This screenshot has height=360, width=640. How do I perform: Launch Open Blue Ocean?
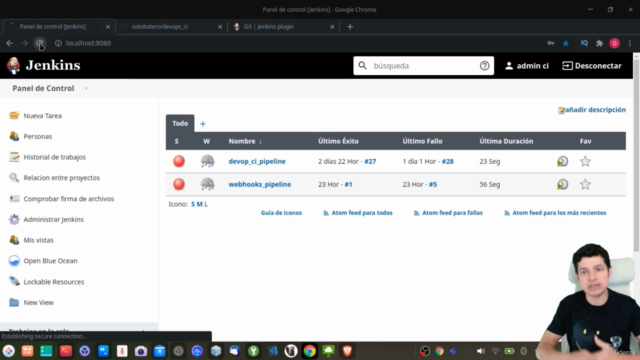coord(50,261)
